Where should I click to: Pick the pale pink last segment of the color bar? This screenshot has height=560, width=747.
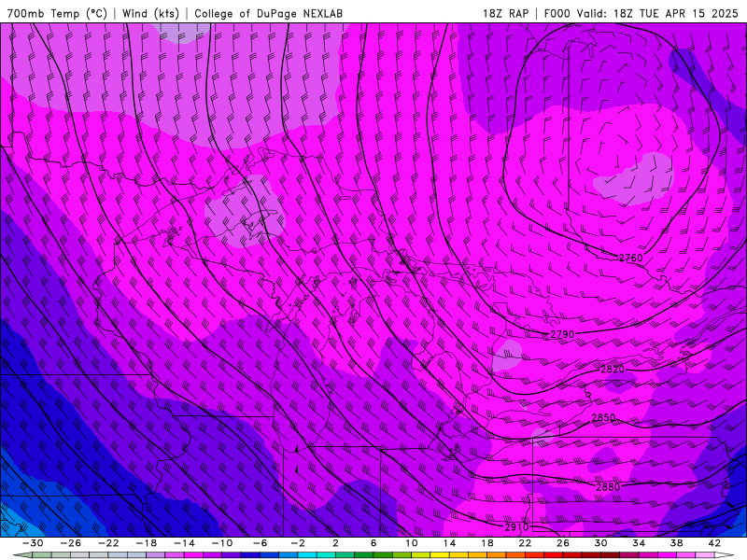pos(705,555)
